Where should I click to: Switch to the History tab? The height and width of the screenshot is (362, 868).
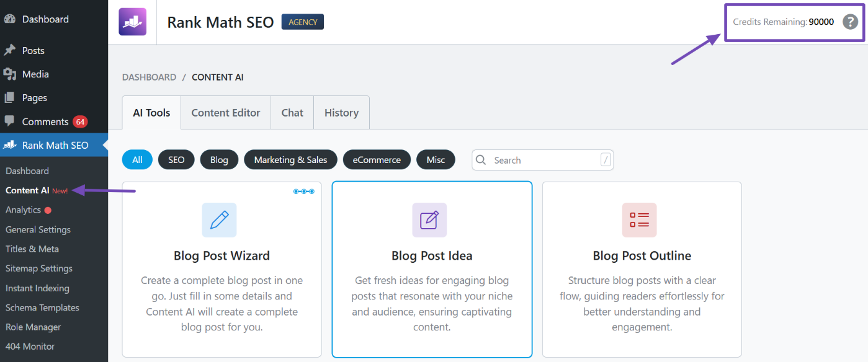[x=341, y=113]
